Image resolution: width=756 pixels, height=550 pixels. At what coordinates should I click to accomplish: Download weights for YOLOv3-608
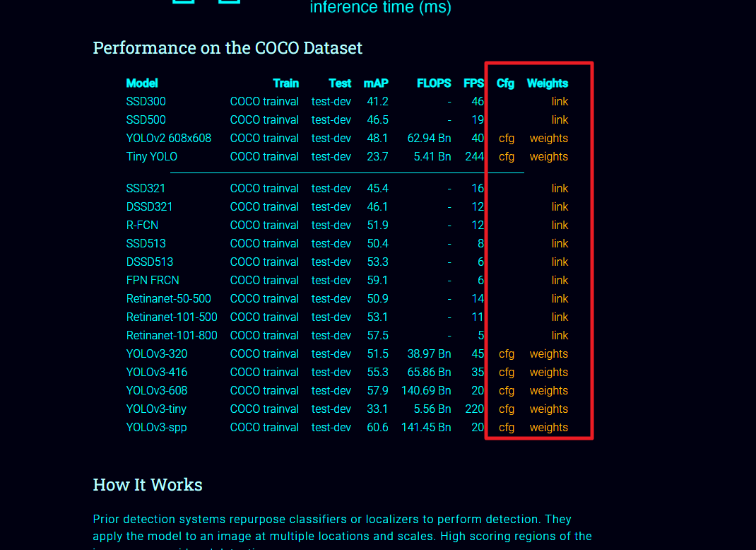[x=549, y=391]
